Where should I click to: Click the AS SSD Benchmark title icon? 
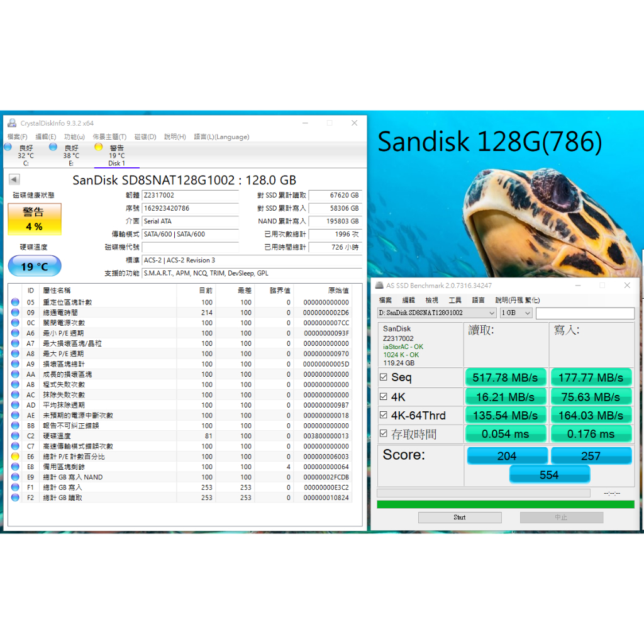click(x=380, y=286)
